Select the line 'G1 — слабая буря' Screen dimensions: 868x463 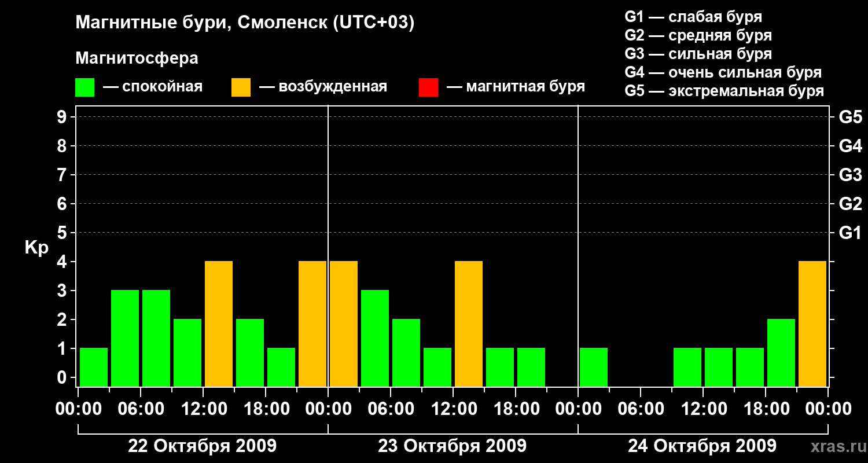tap(693, 17)
